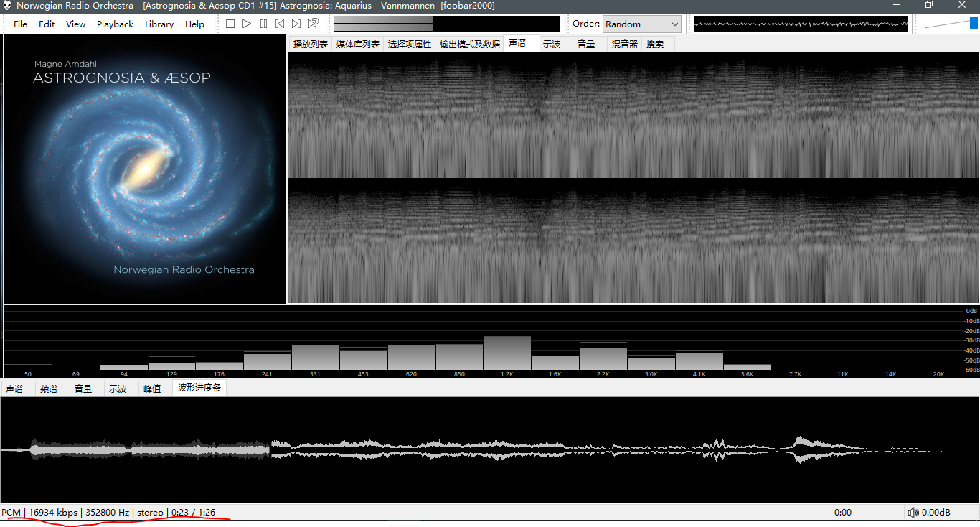The height and width of the screenshot is (527, 980).
Task: Open the 搜索 tab
Action: click(654, 45)
